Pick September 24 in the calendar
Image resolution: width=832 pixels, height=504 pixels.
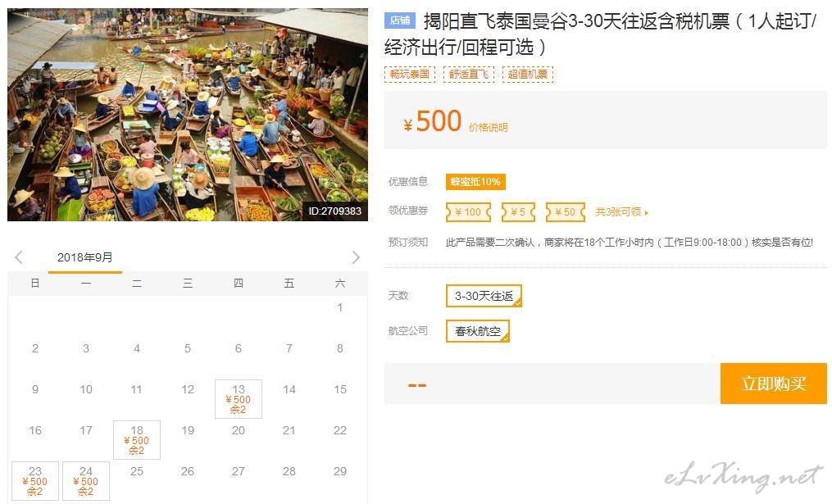click(86, 481)
